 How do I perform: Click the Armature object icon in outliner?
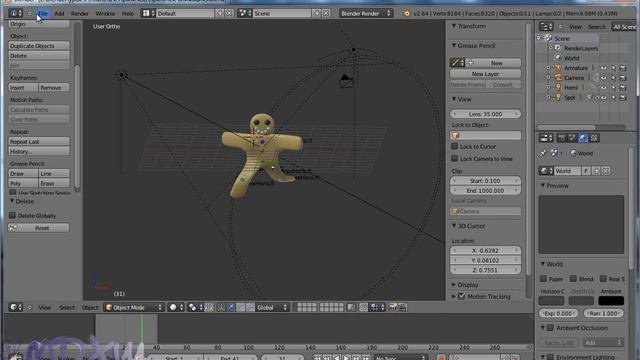click(558, 68)
